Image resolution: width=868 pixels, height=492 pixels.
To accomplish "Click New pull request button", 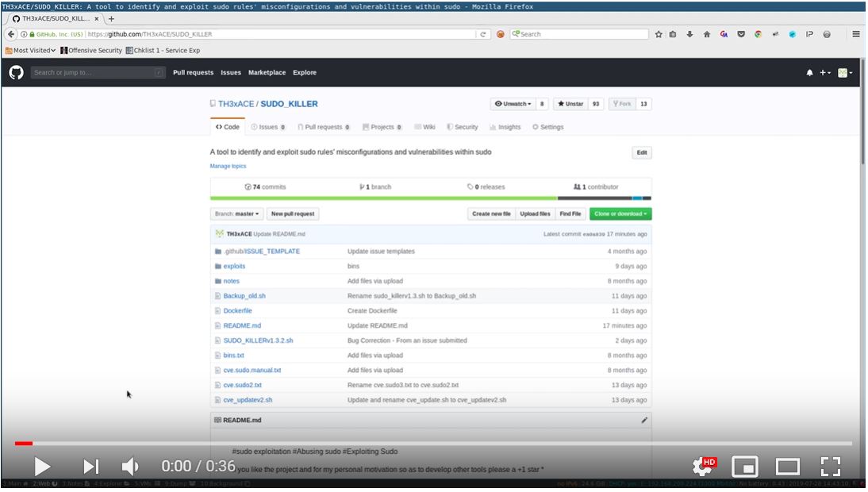I will point(293,213).
